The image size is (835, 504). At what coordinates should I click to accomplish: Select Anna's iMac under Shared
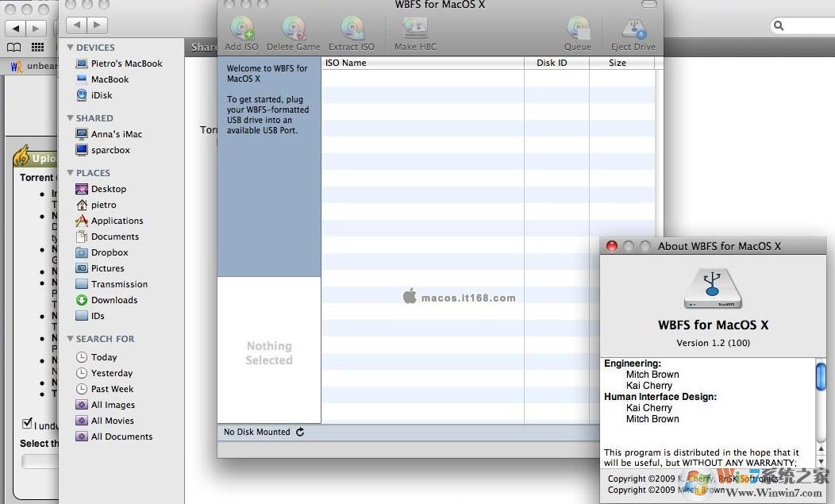coord(110,134)
